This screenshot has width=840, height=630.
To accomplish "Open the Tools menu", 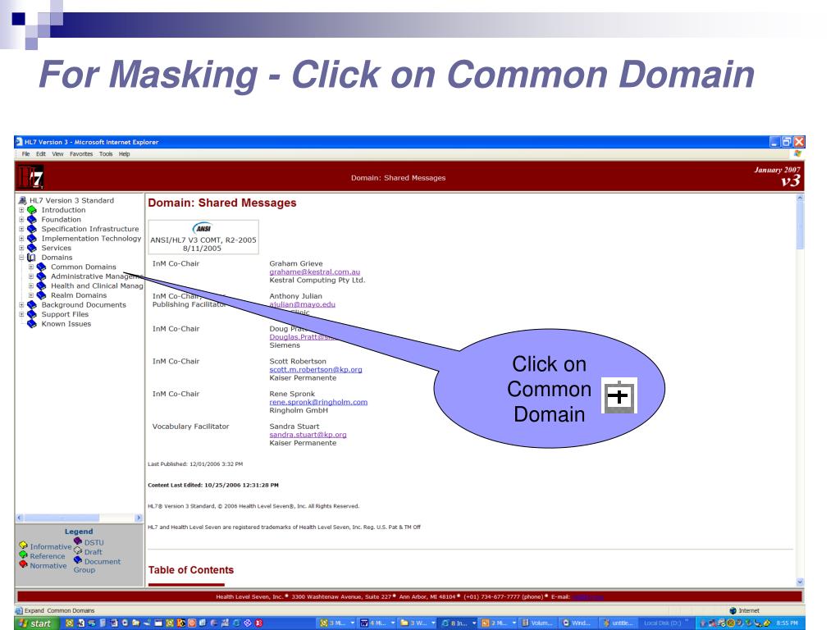I will tap(106, 153).
